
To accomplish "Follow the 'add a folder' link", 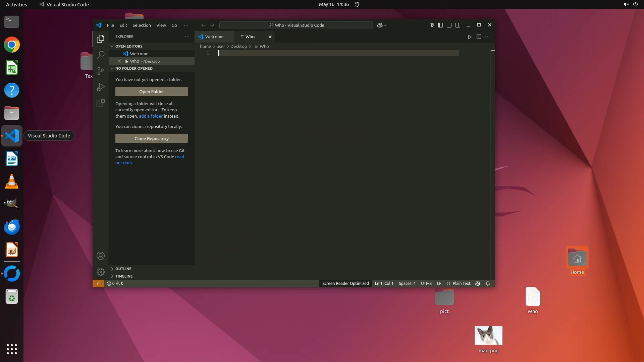I will click(x=151, y=116).
